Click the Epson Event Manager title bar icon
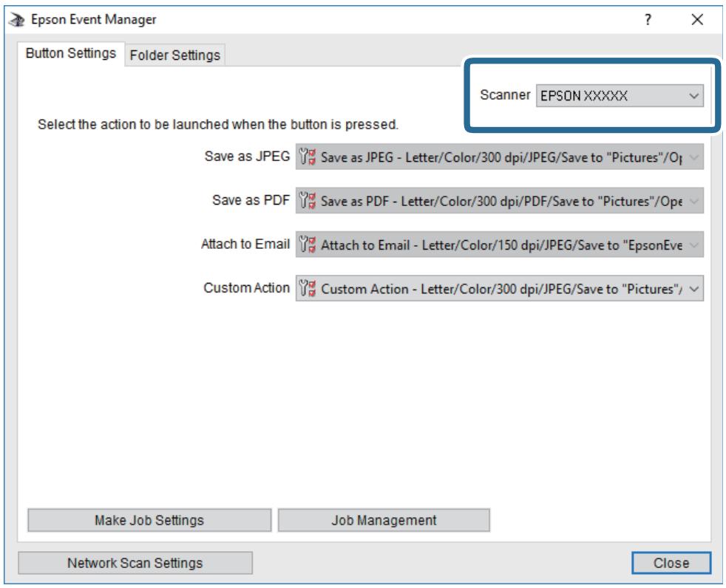The height and width of the screenshot is (588, 726). [x=17, y=20]
